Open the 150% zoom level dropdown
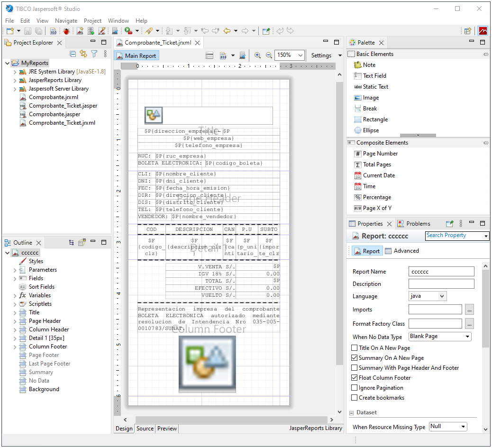This screenshot has height=448, width=492. click(x=300, y=55)
